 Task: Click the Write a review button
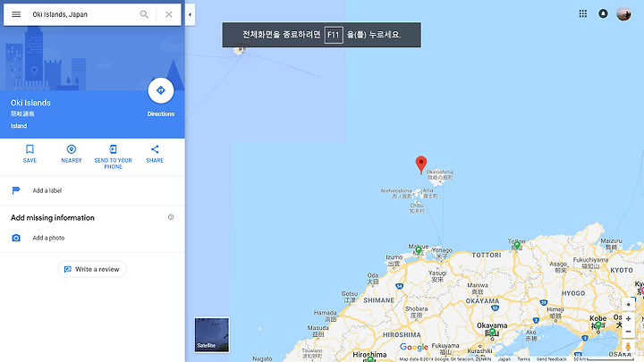coord(92,269)
